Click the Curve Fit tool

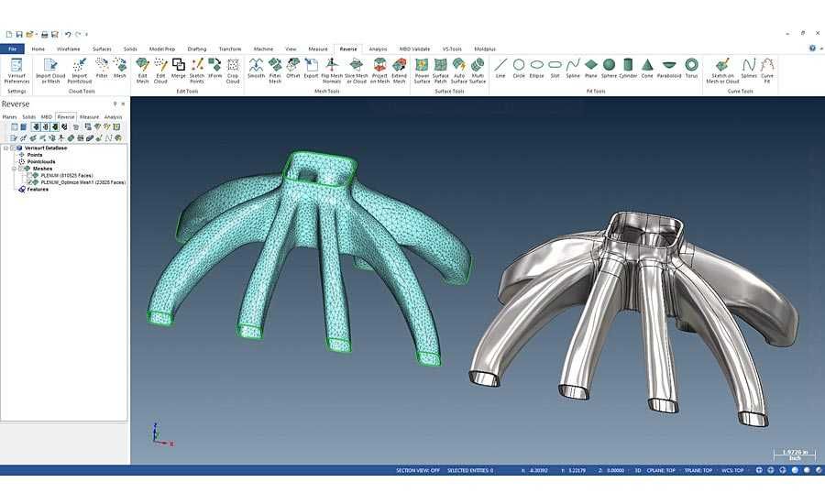tap(767, 71)
